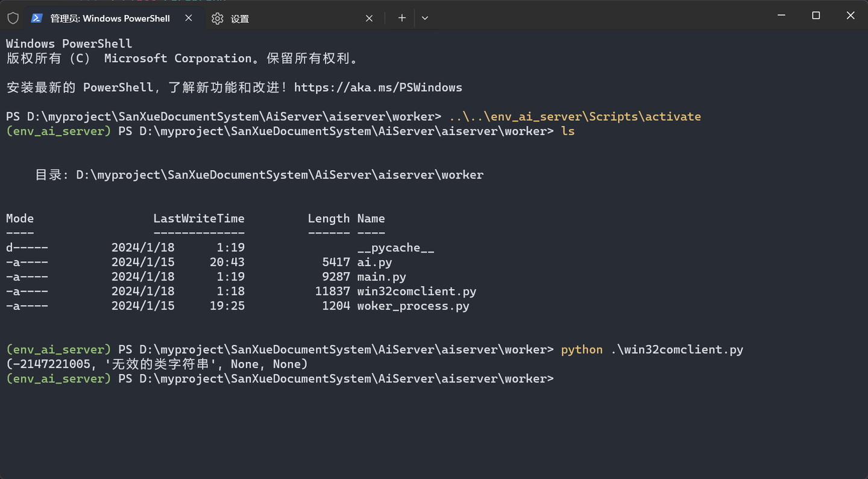Open a new tab with the plus icon
This screenshot has height=479, width=868.
tap(401, 17)
